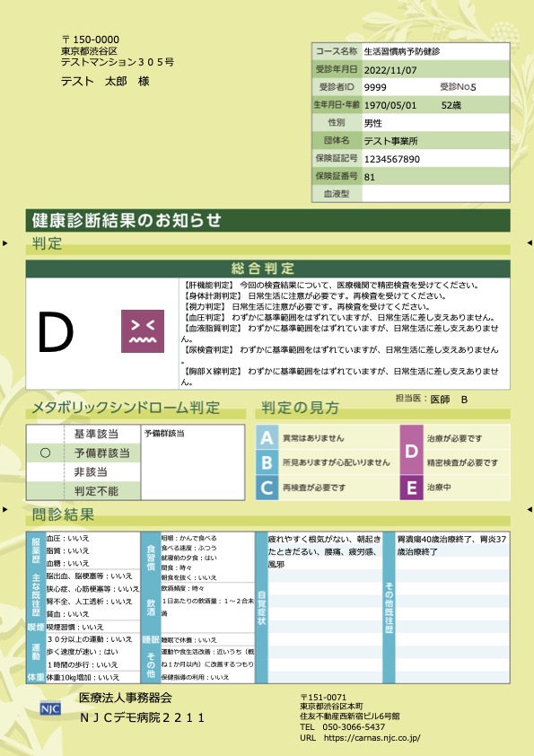Image resolution: width=534 pixels, height=756 pixels.
Task: Click the blue C grade badge
Action: [267, 488]
